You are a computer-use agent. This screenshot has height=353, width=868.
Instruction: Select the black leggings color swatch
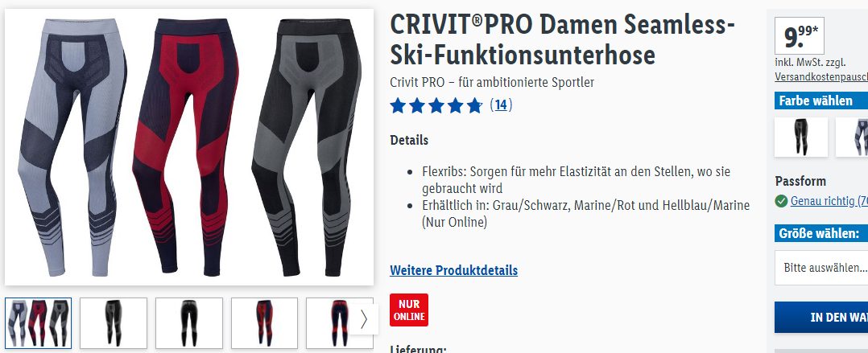(801, 137)
